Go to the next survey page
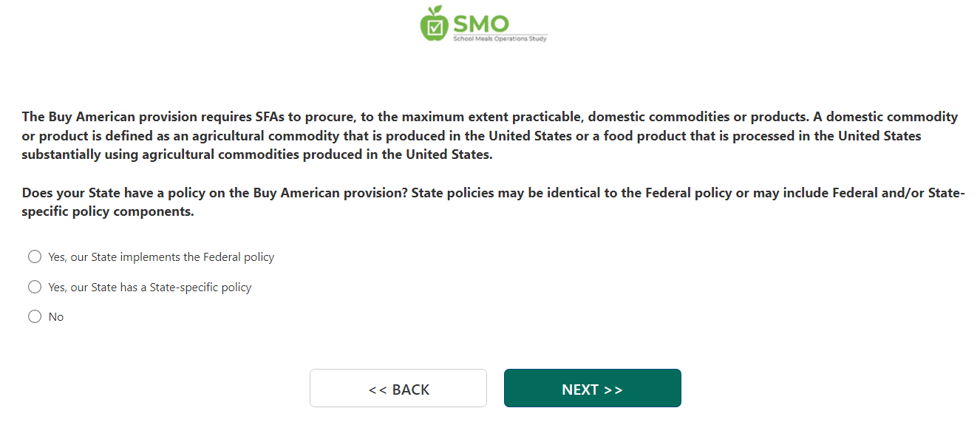The width and height of the screenshot is (980, 425). [x=592, y=389]
